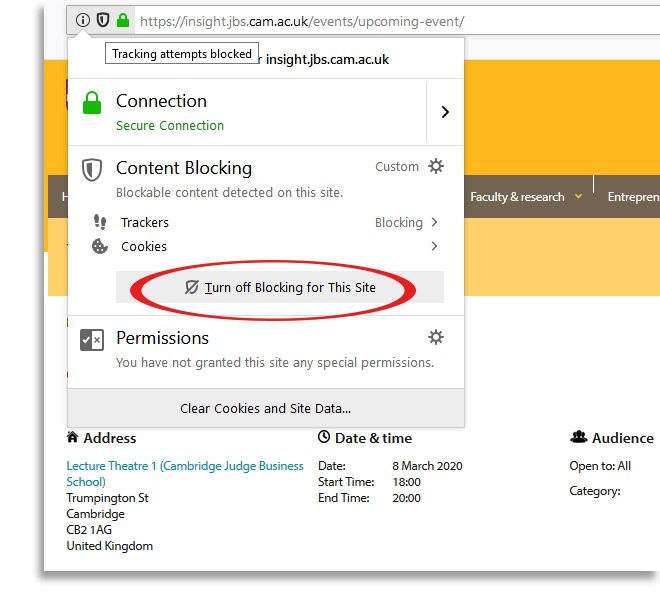Screen dimensions: 660x600
Task: Click the End Time value 20:00
Action: coord(407,498)
